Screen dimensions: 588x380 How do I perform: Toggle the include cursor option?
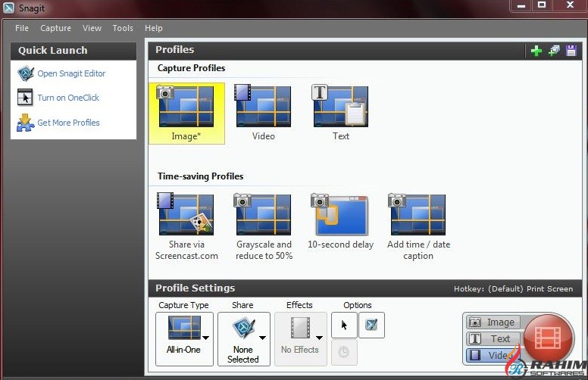[344, 325]
